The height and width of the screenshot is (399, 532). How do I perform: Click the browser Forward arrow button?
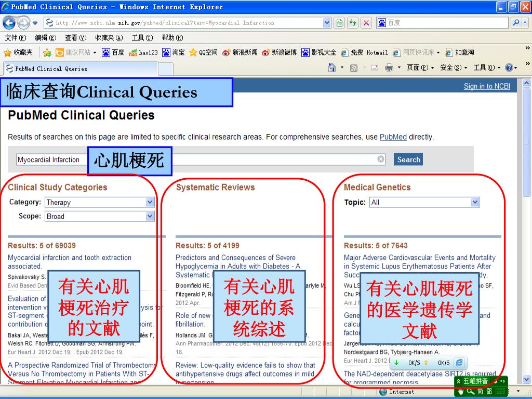[23, 23]
